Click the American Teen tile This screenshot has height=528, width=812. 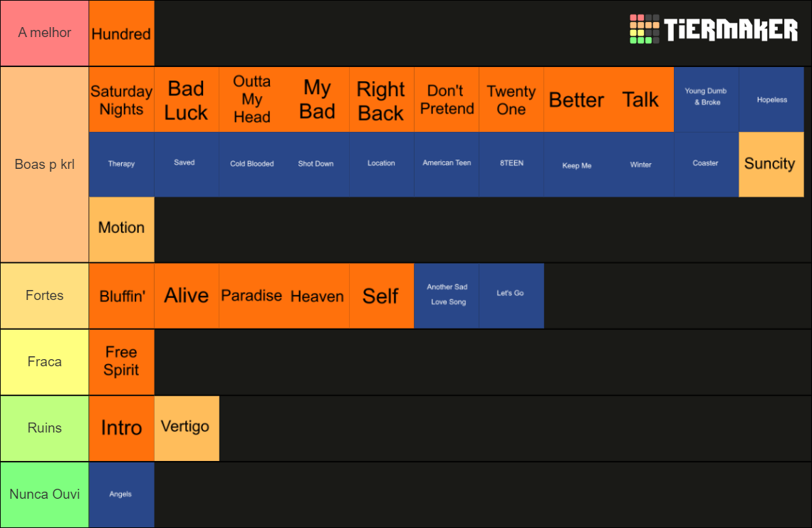pyautogui.click(x=447, y=165)
